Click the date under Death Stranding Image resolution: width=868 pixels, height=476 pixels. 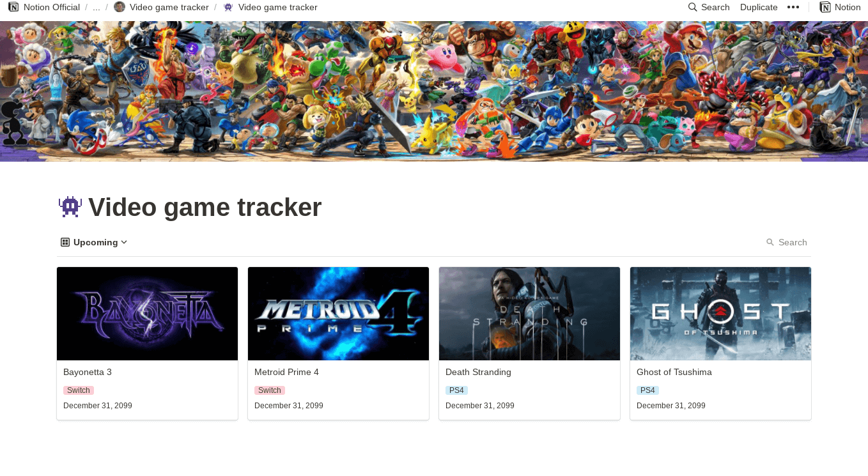point(480,406)
